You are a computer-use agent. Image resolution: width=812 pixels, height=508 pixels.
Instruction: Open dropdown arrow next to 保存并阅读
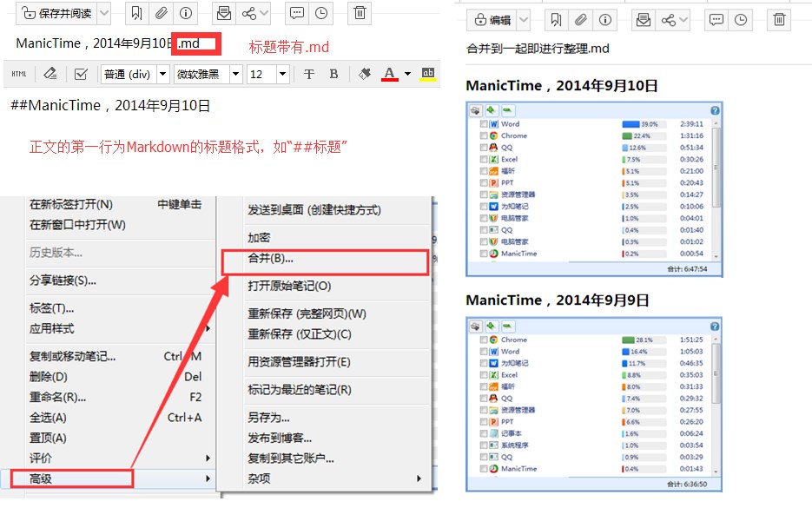104,13
